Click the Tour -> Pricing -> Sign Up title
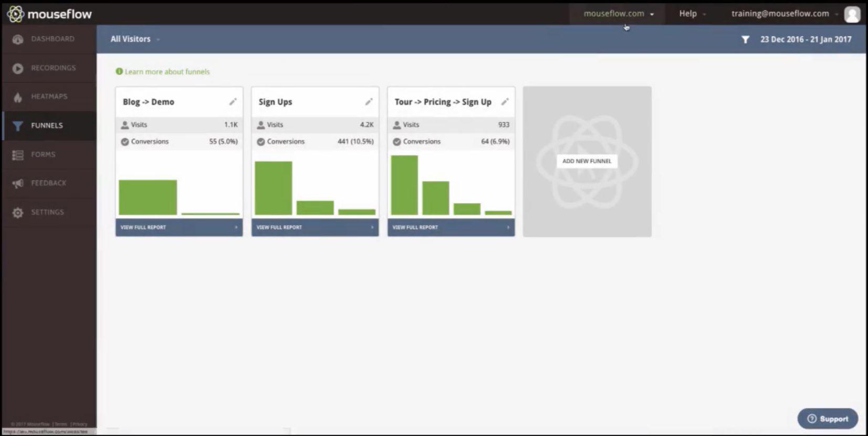 [x=443, y=102]
